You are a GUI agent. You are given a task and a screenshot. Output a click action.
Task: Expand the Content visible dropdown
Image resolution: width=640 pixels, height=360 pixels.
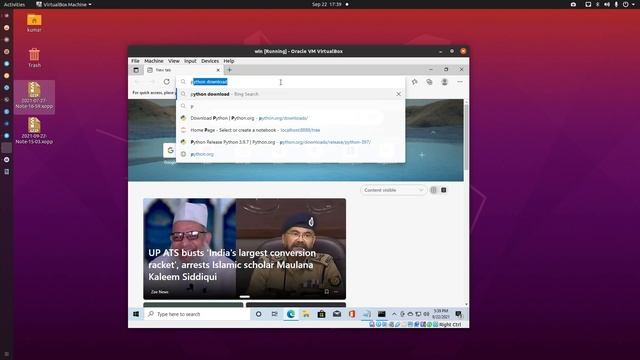(x=393, y=190)
